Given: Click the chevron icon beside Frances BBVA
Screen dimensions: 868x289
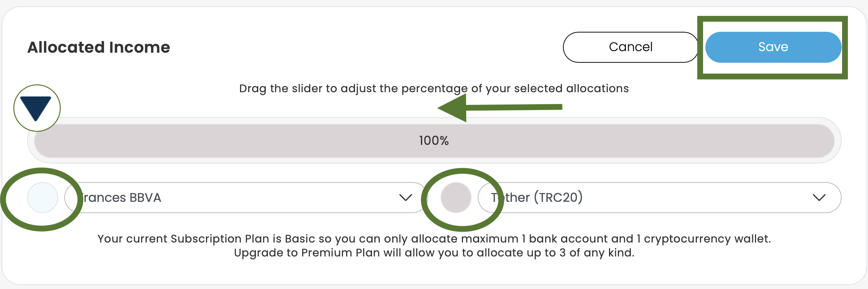Looking at the screenshot, I should point(405,198).
